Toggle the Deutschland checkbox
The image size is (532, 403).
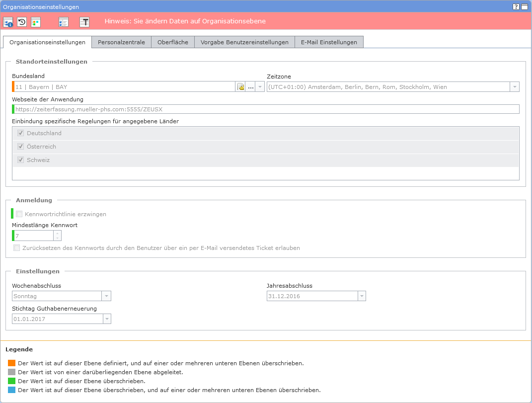(21, 133)
